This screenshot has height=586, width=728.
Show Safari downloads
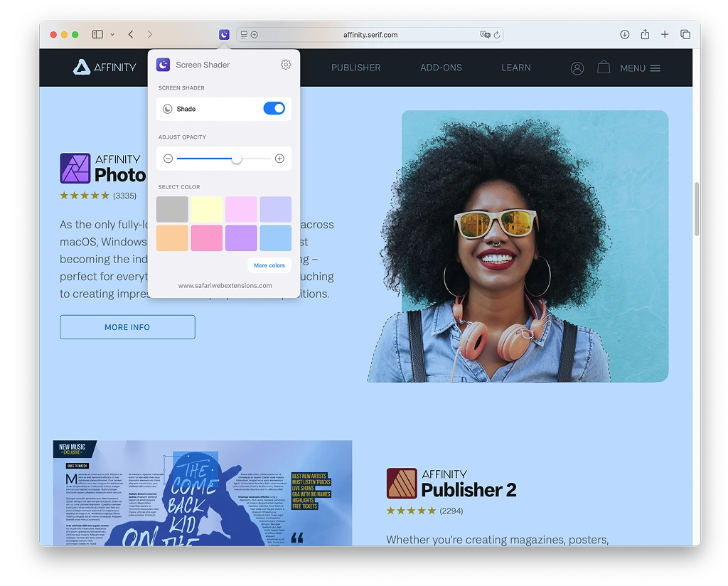(x=625, y=34)
